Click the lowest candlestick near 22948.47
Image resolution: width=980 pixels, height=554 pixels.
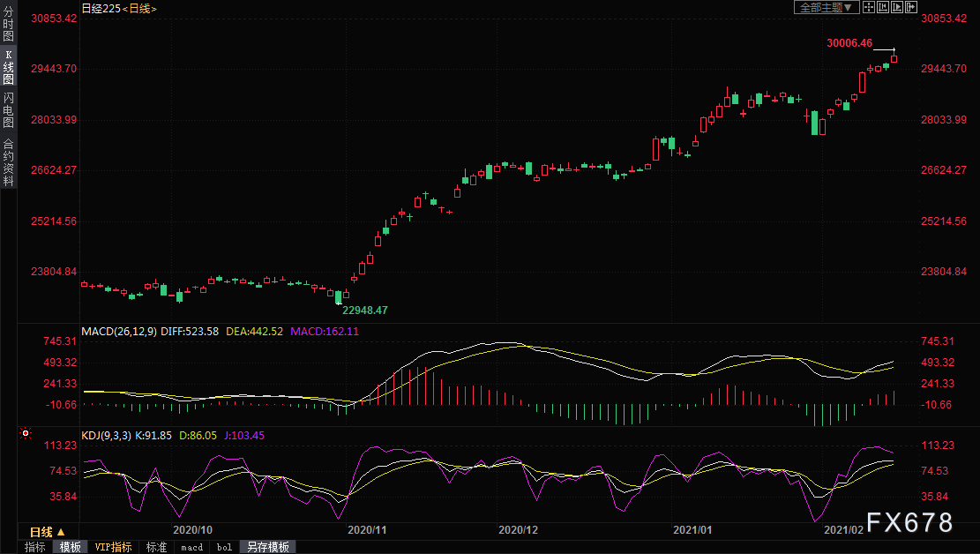pos(338,297)
